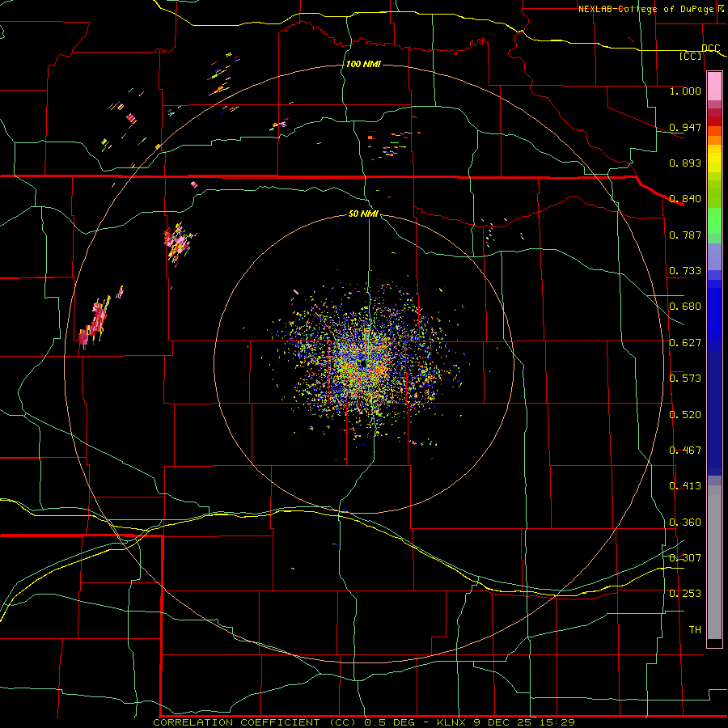
Task: Select the 0.573 scale value
Action: coord(685,378)
